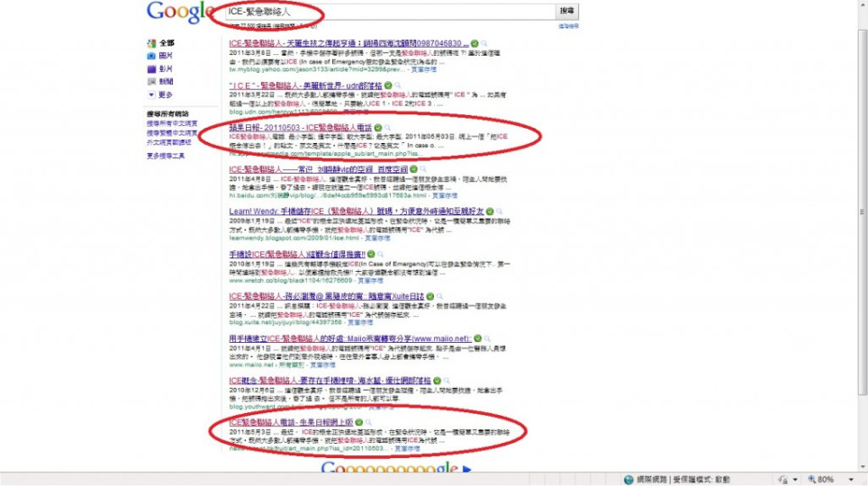Go to next page via Google pagination arrow
The image size is (868, 486).
466,468
